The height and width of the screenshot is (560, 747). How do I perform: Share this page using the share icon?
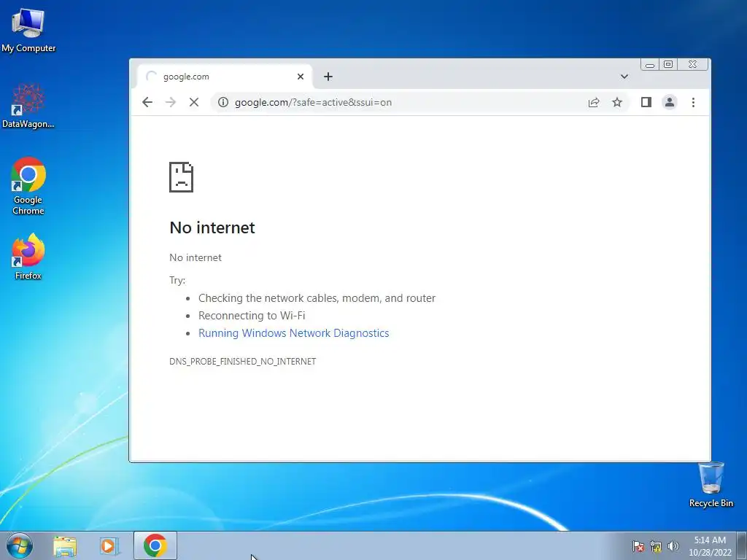[594, 102]
